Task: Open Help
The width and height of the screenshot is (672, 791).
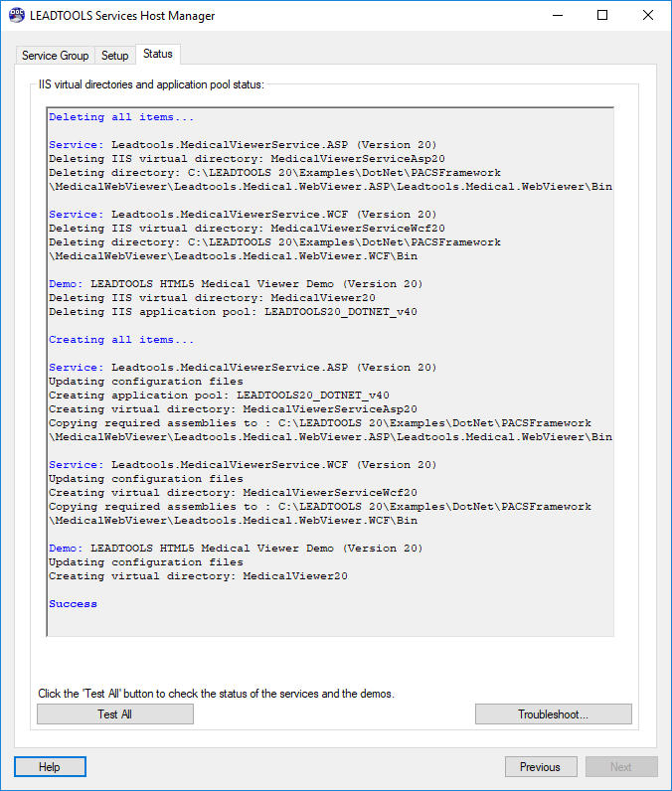Action: 50,767
